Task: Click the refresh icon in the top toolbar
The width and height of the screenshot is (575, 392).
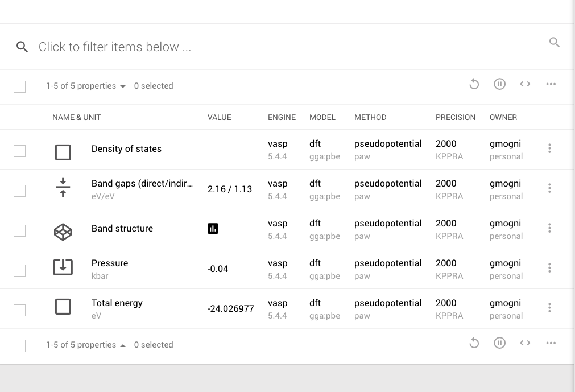Action: pyautogui.click(x=474, y=84)
